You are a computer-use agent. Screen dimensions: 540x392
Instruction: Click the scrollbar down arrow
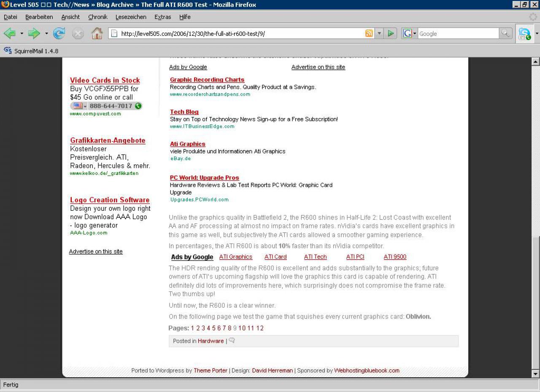536,373
